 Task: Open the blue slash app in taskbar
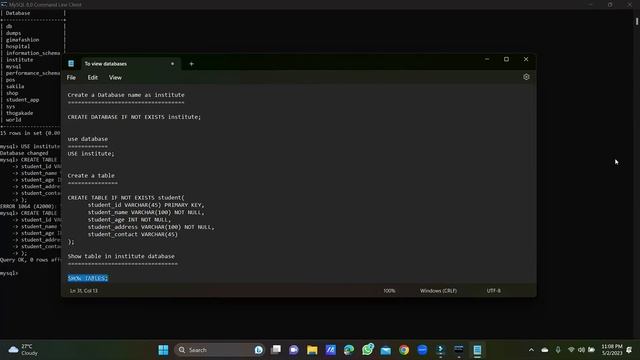coord(331,350)
